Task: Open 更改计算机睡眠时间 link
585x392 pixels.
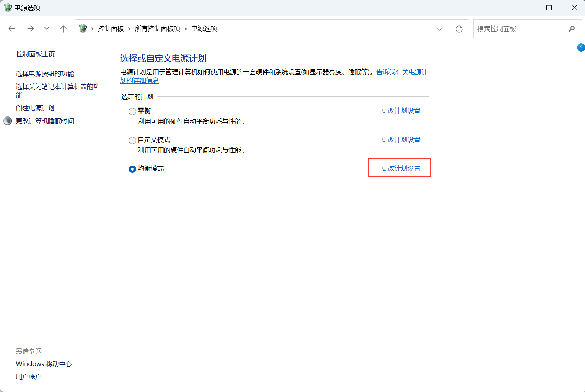Action: (x=45, y=121)
